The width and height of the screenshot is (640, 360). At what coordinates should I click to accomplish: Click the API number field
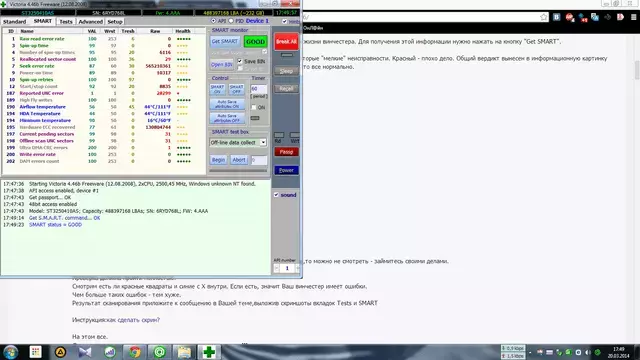point(287,268)
